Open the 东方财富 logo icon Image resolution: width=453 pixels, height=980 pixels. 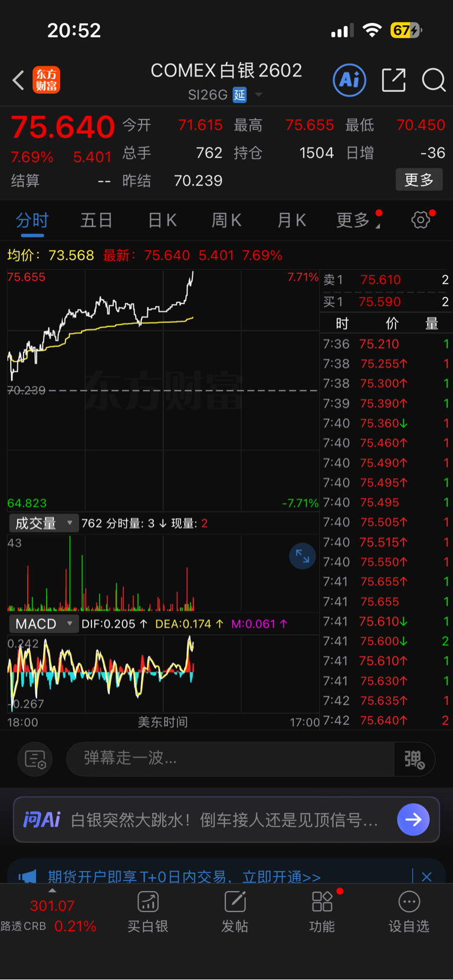click(x=46, y=80)
